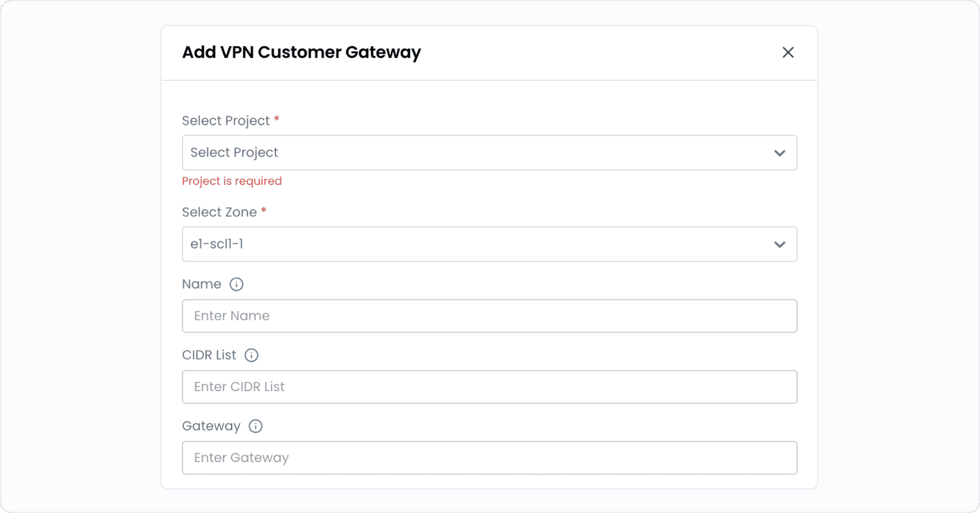Click the placeholder text 'Select Project' in the combobox
980x513 pixels.
click(234, 152)
